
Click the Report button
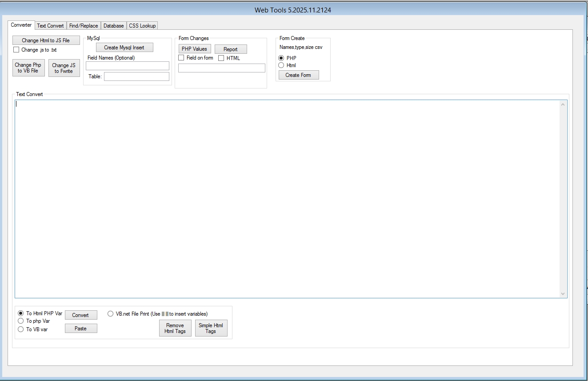pos(230,49)
